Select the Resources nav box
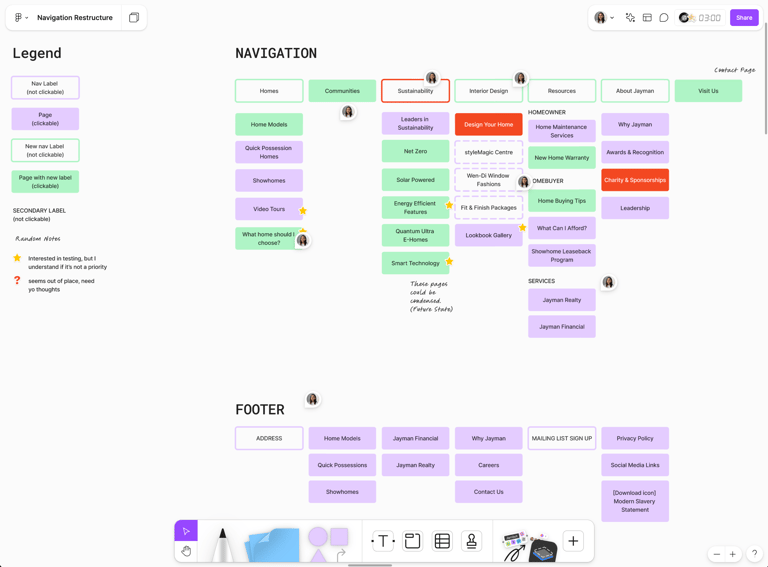 coord(562,91)
